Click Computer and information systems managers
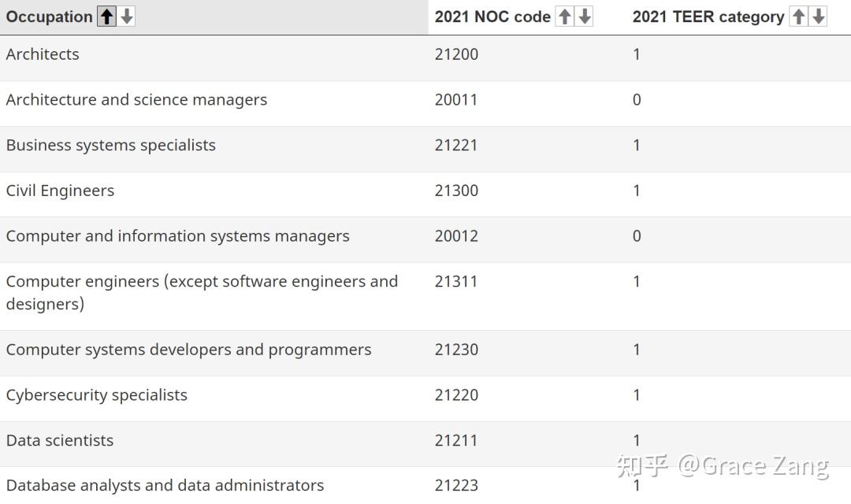 click(x=177, y=236)
